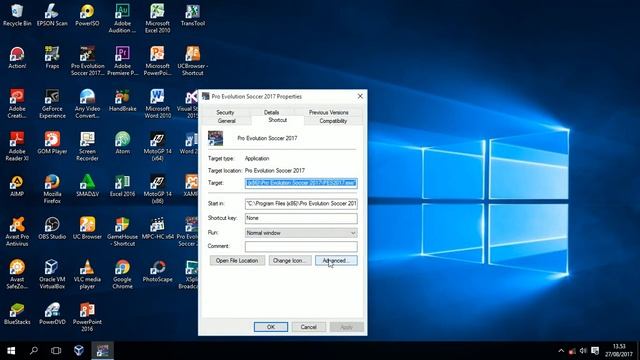Open the Run window mode dropdown
This screenshot has width=640, height=360.
pos(301,233)
